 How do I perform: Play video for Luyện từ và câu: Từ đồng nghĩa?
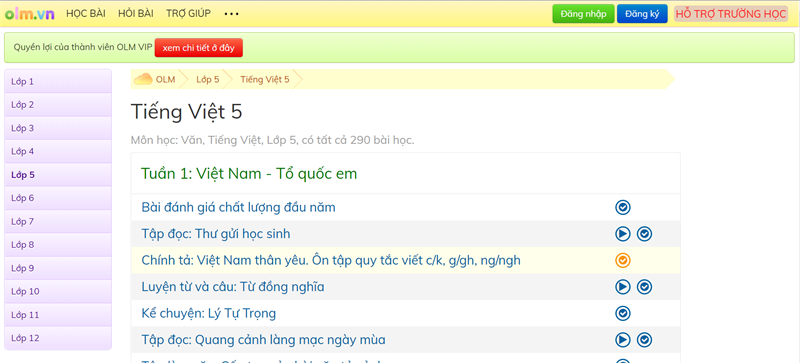(622, 287)
